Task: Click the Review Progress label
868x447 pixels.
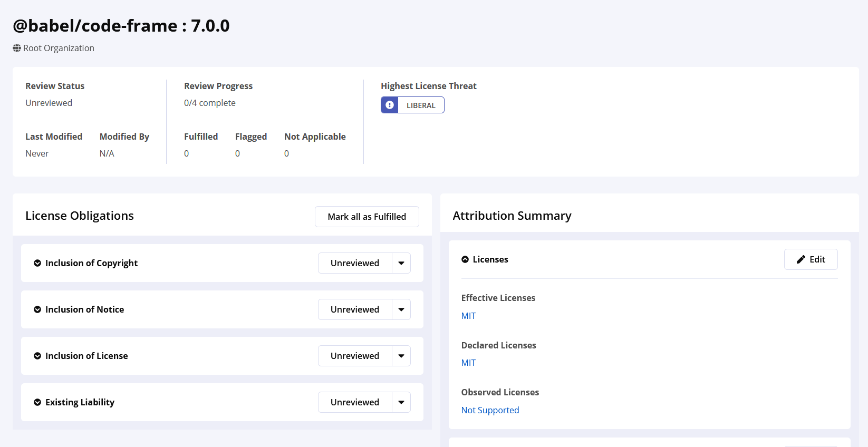Action: tap(218, 86)
